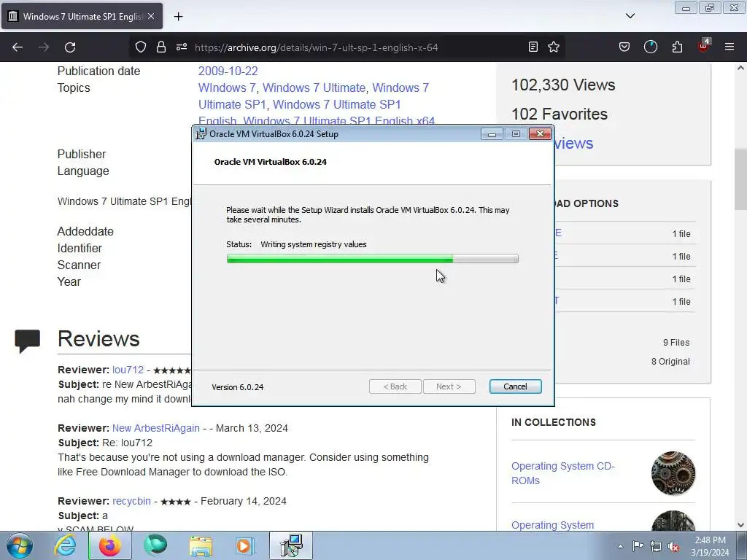747x560 pixels.
Task: Expand the list all tabs chevron
Action: click(630, 16)
